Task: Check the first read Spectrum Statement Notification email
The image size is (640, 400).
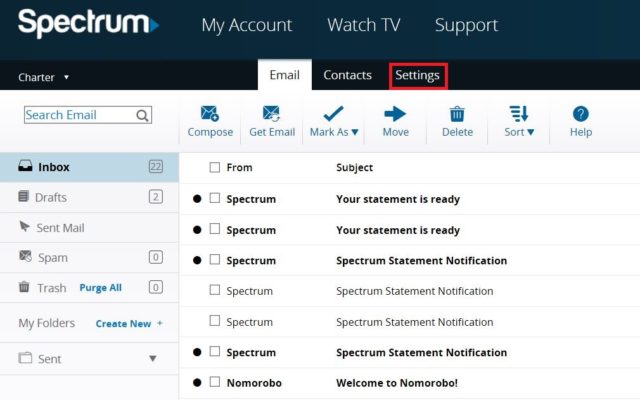Action: click(215, 290)
